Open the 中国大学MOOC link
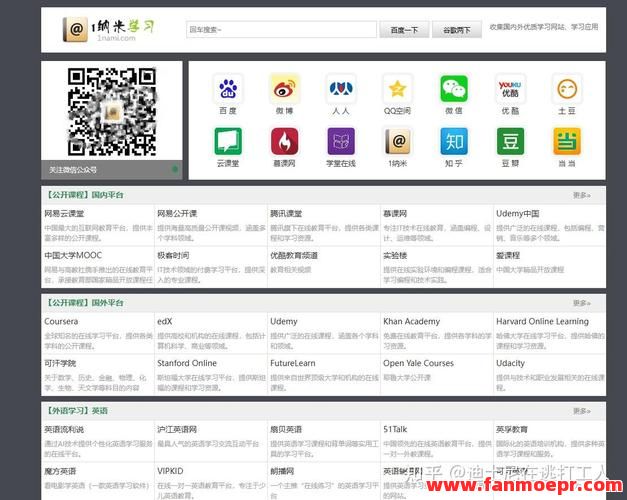Screen dimensions: 627x500 [73, 255]
